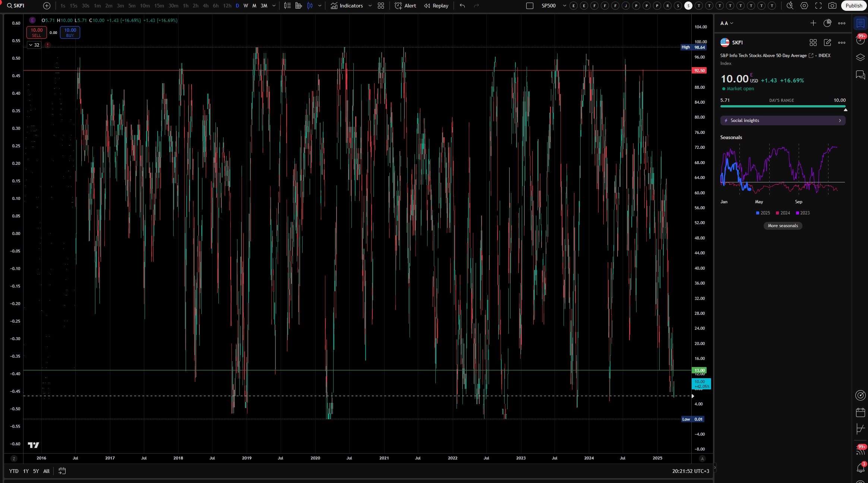
Task: Take a chart snapshot with camera icon
Action: 832,6
